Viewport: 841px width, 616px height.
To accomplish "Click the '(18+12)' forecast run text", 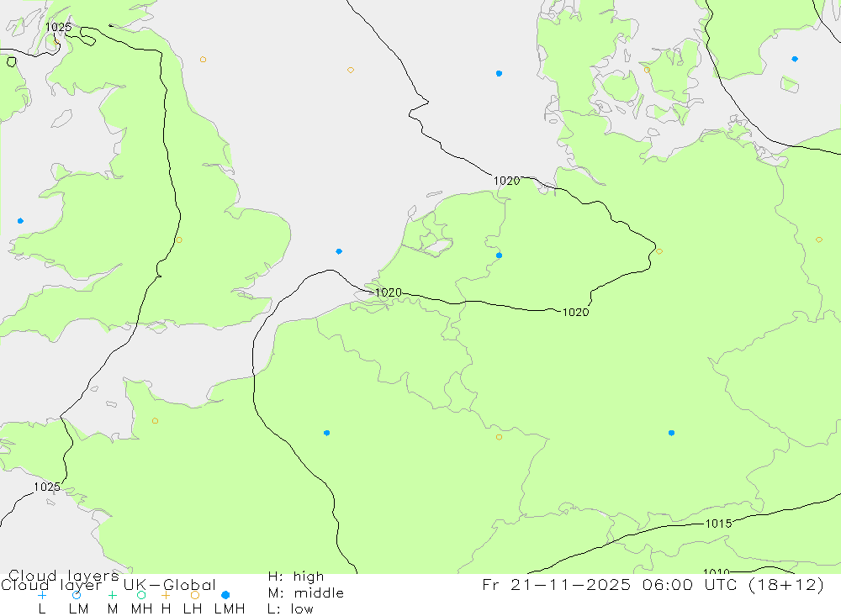I will tap(784, 584).
